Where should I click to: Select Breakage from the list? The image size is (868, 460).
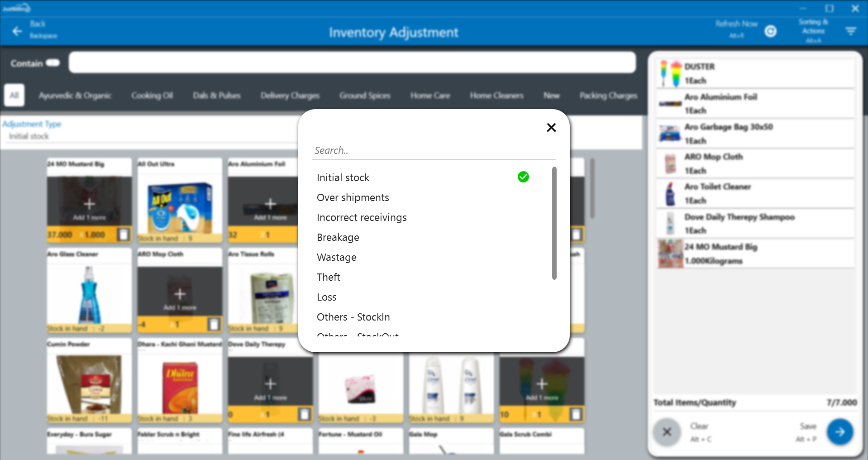338,237
